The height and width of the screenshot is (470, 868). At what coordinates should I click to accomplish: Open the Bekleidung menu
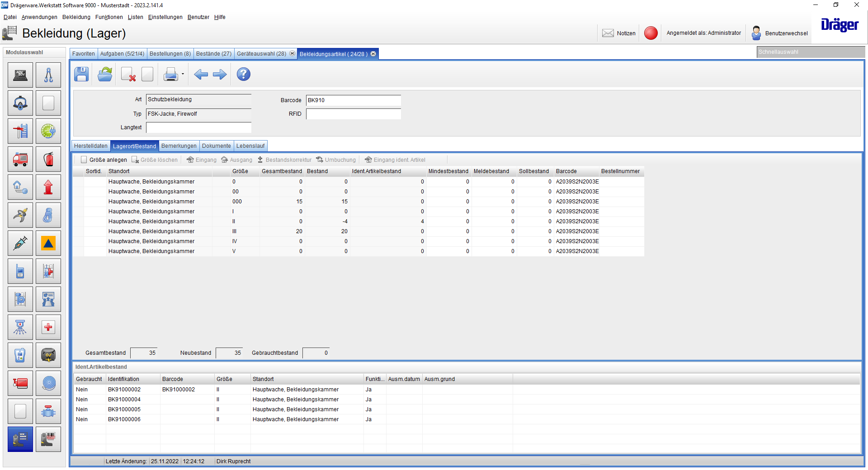coord(76,17)
